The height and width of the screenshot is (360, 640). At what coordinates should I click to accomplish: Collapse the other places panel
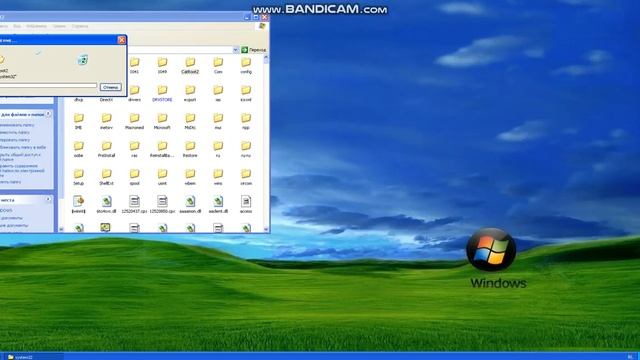pos(48,199)
